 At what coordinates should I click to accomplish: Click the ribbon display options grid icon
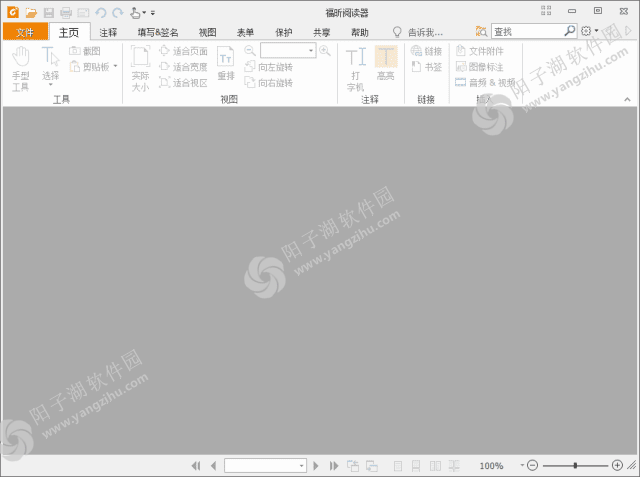tap(546, 11)
